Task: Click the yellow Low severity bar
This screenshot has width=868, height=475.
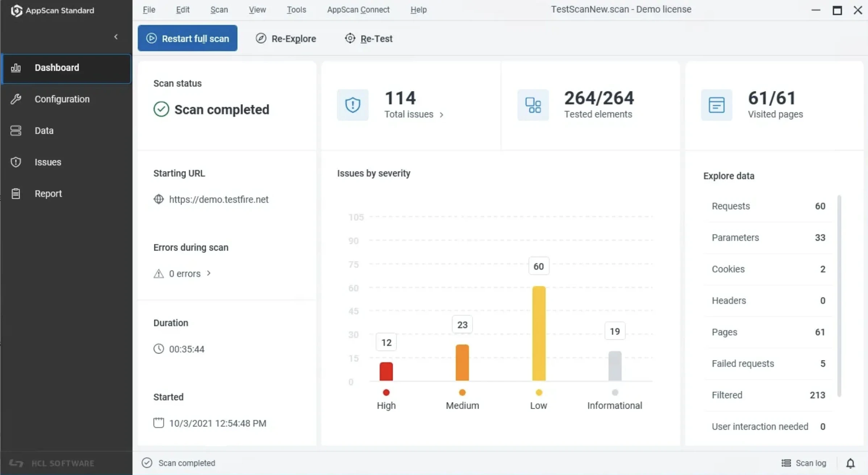Action: [x=538, y=334]
